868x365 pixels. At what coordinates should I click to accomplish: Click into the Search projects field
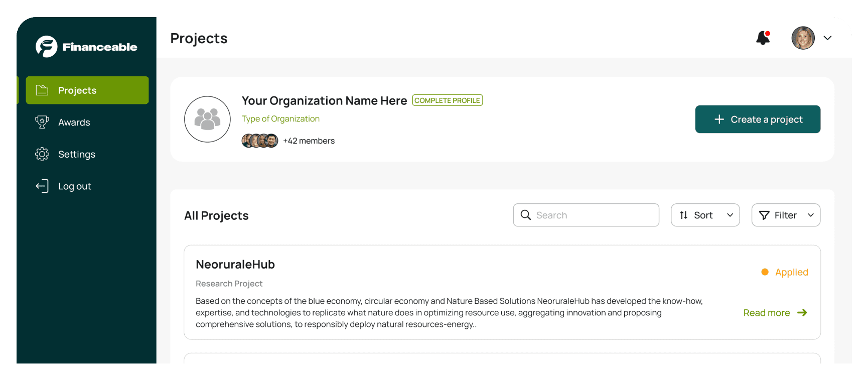(x=592, y=215)
